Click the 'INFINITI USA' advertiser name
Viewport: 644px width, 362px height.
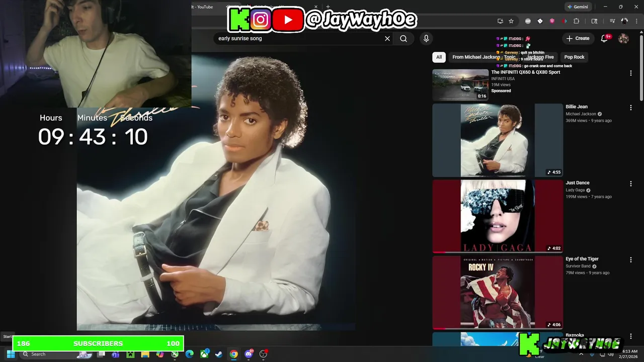(x=503, y=79)
